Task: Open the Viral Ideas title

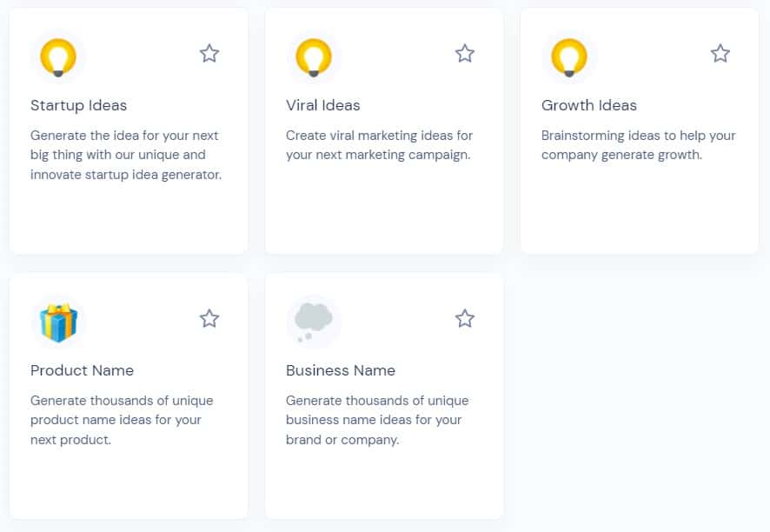Action: pyautogui.click(x=322, y=105)
